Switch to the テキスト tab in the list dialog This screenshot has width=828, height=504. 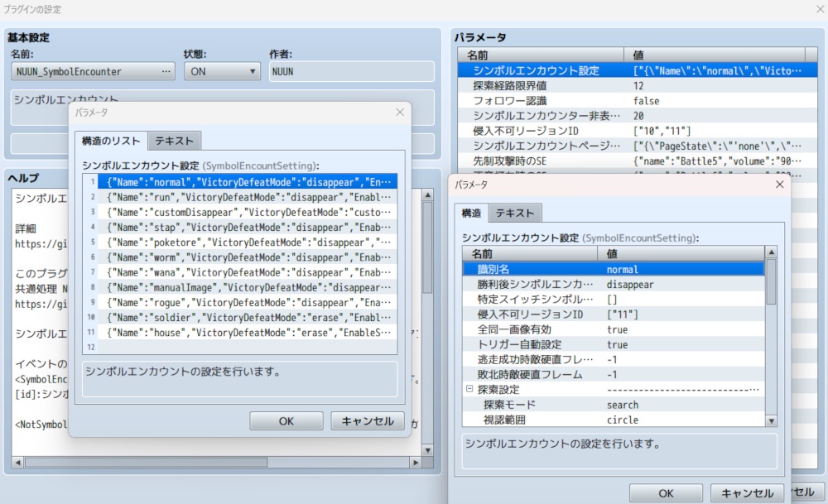(x=171, y=140)
